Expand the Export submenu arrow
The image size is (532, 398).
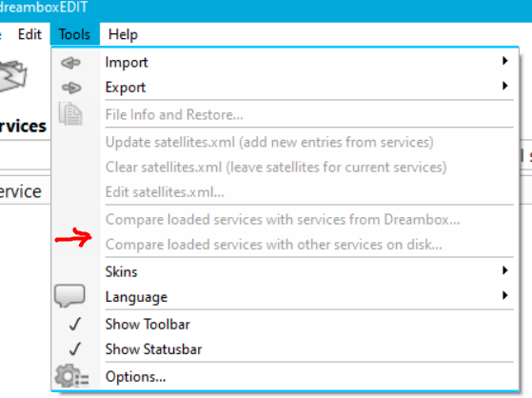pos(505,86)
